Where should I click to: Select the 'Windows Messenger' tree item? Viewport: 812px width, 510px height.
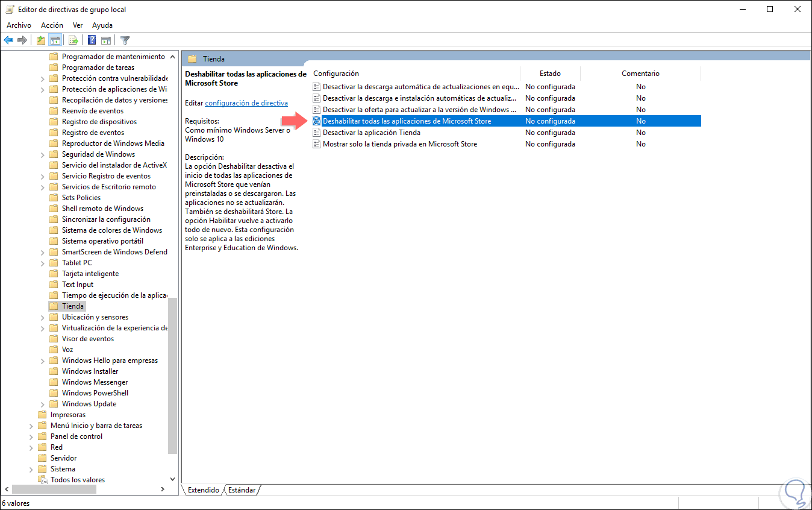[x=95, y=382]
